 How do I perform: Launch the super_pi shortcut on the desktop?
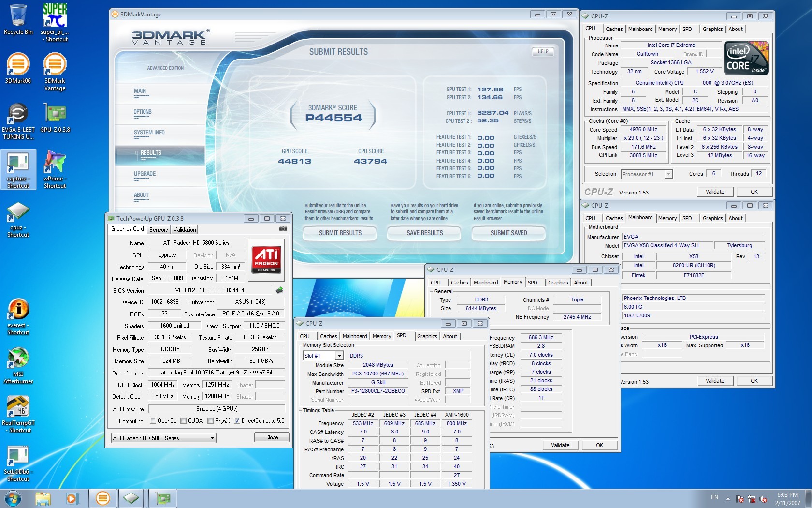tap(55, 23)
